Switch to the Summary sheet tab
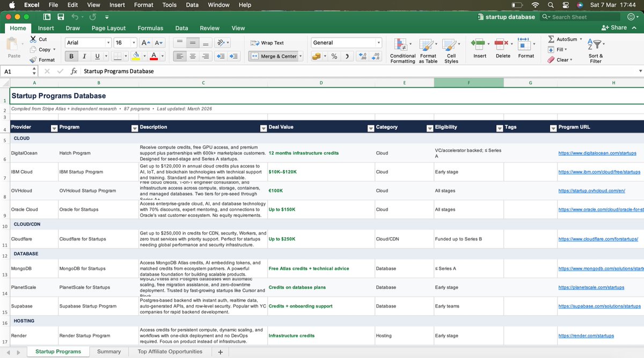Image resolution: width=644 pixels, height=358 pixels. (109, 352)
